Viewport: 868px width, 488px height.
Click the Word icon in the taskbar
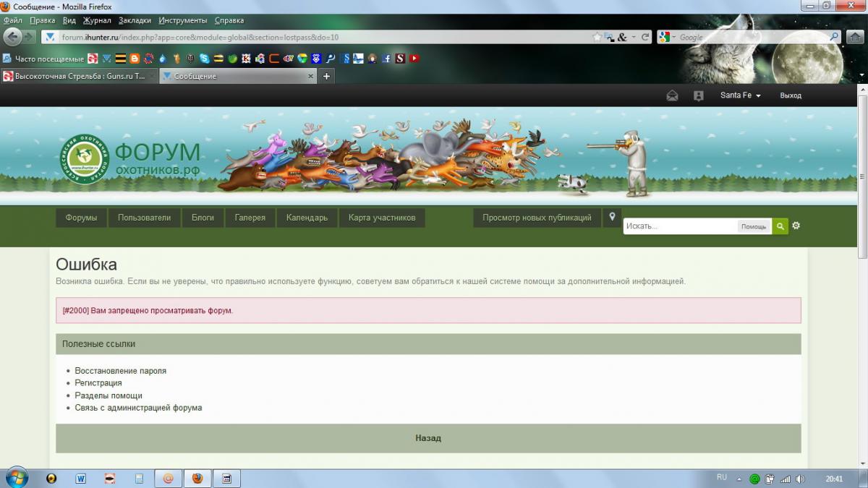coord(81,478)
